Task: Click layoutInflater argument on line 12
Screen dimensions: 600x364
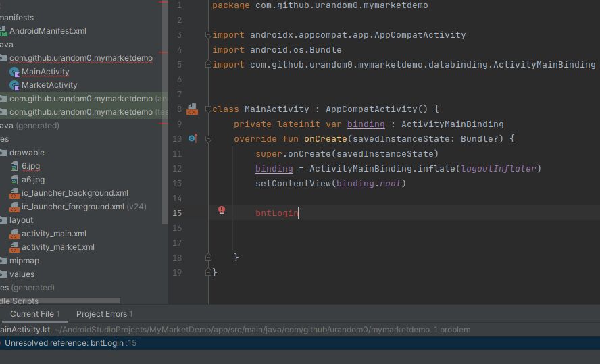Action: coord(498,169)
